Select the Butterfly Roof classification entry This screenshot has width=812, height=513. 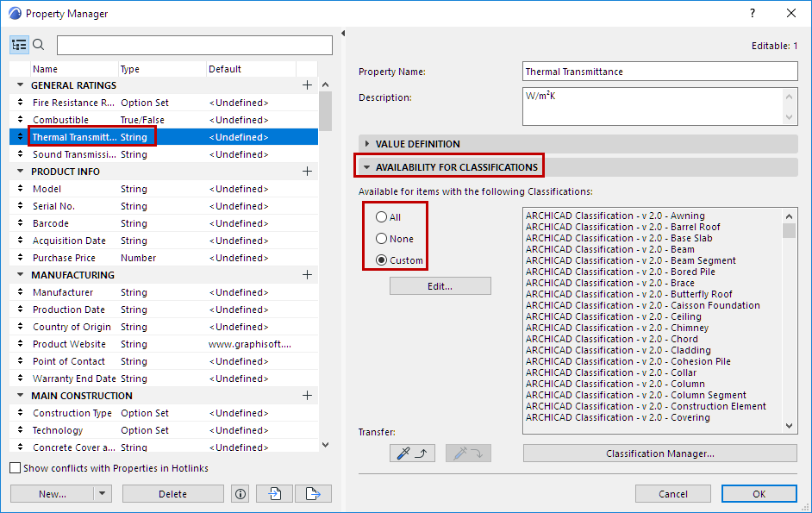[x=628, y=294]
